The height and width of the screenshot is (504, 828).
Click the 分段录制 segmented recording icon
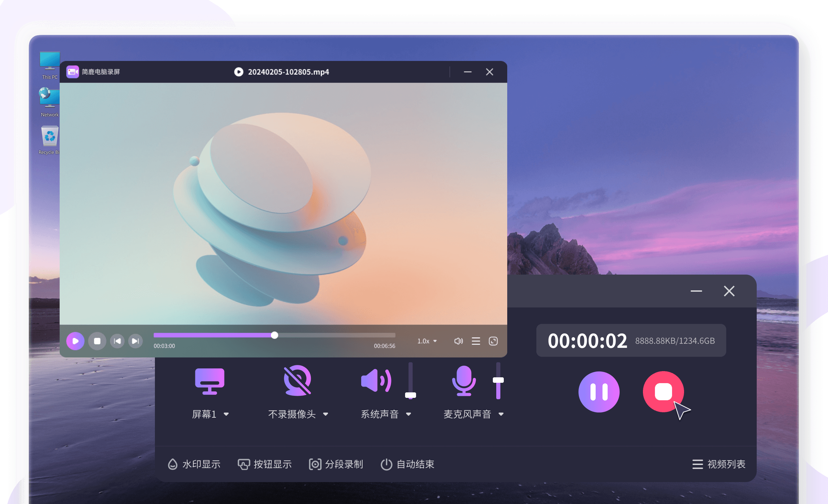(x=315, y=464)
